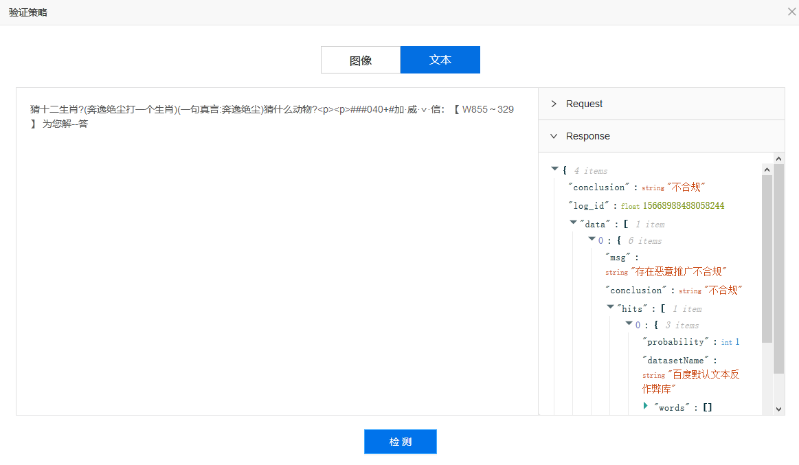
Task: Click the 检测 button
Action: pos(400,442)
